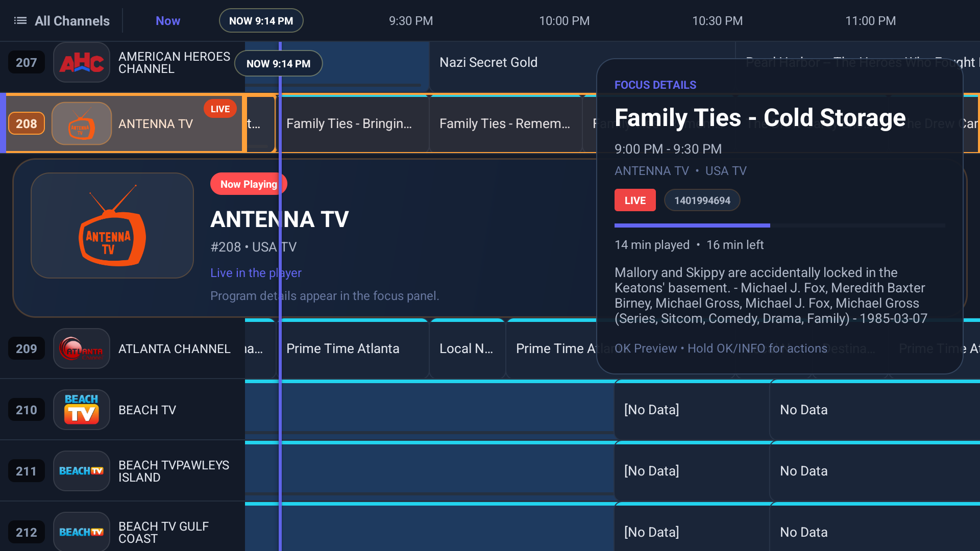The width and height of the screenshot is (980, 551).
Task: Click the LIVE badge on Antenna TV row
Action: [220, 109]
